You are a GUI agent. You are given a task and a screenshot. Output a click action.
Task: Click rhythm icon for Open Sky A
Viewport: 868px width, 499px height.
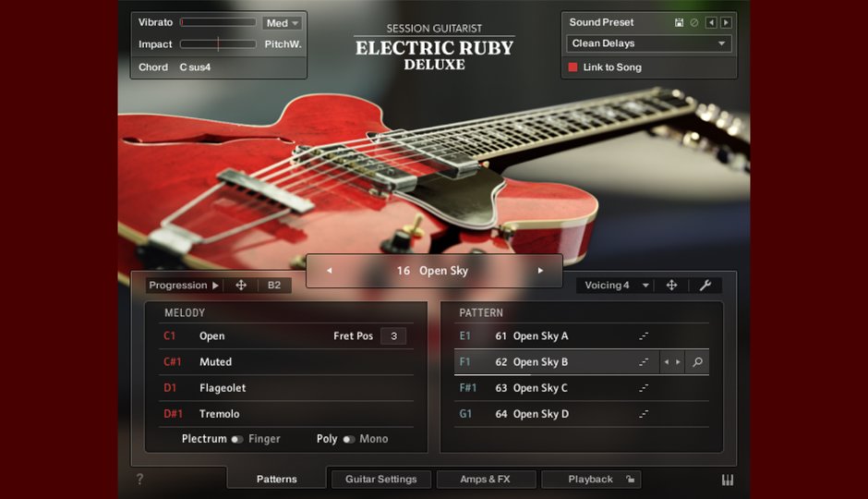[644, 336]
